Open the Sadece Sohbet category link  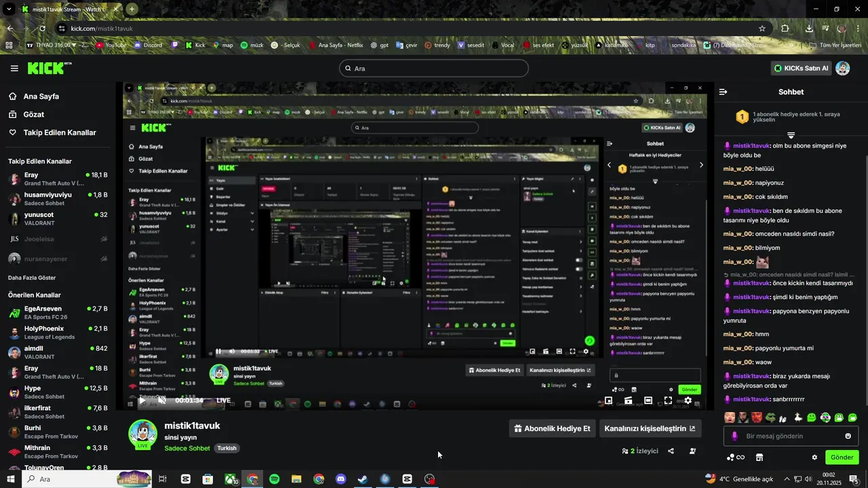pyautogui.click(x=187, y=448)
